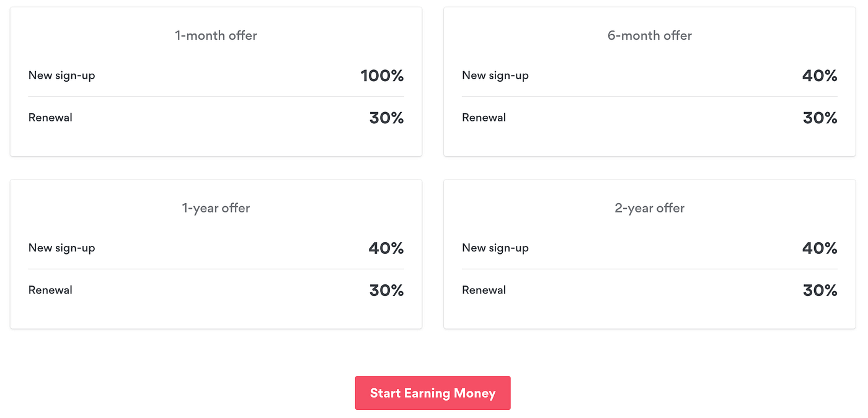Viewport: 868px width, 418px height.
Task: Click the 100% new sign-up rate
Action: (382, 76)
